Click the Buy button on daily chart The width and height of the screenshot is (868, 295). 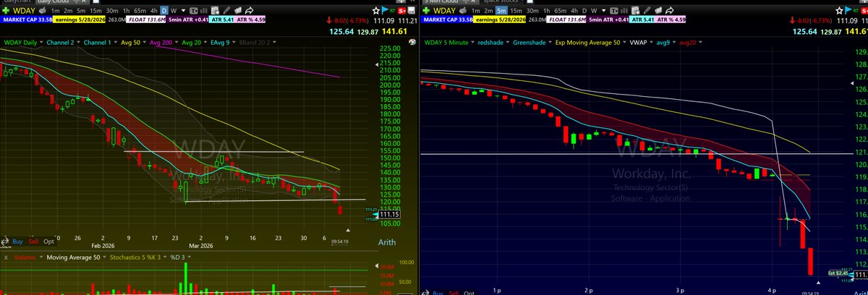[17, 241]
